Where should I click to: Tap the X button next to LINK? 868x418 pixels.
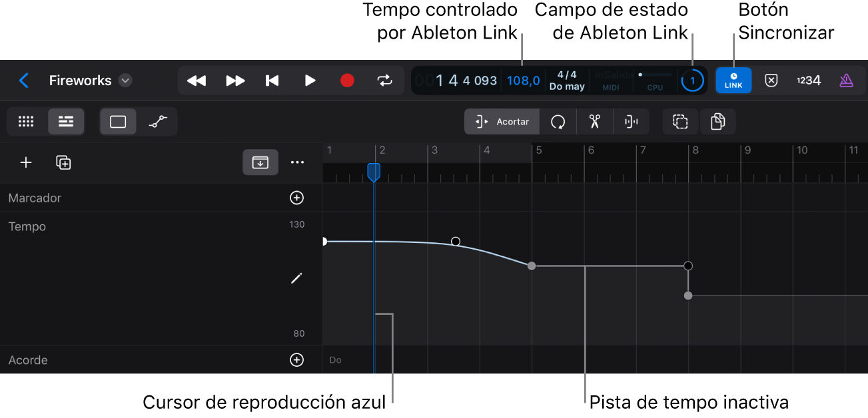tap(771, 81)
